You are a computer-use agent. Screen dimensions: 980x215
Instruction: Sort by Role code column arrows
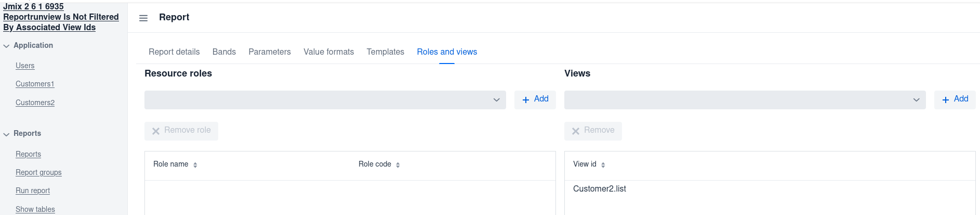click(398, 165)
